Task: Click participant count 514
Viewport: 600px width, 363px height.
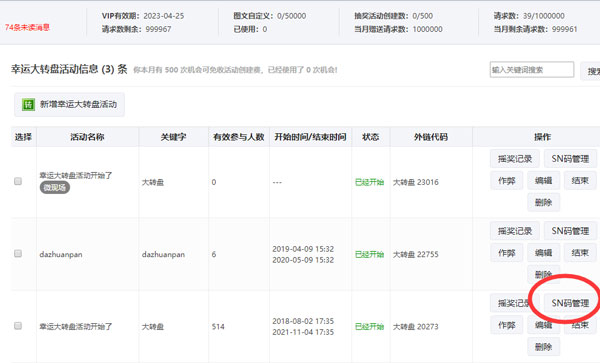Action: click(x=218, y=327)
